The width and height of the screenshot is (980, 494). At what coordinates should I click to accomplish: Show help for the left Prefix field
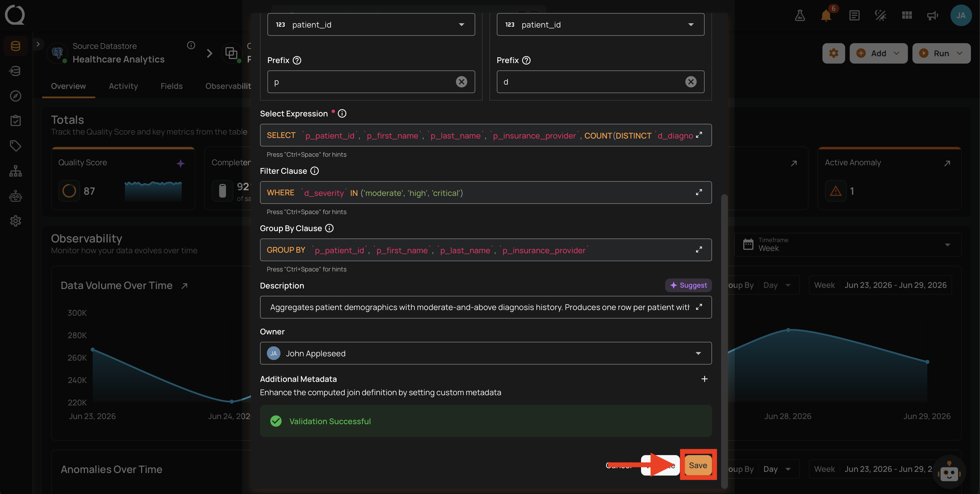coord(297,60)
